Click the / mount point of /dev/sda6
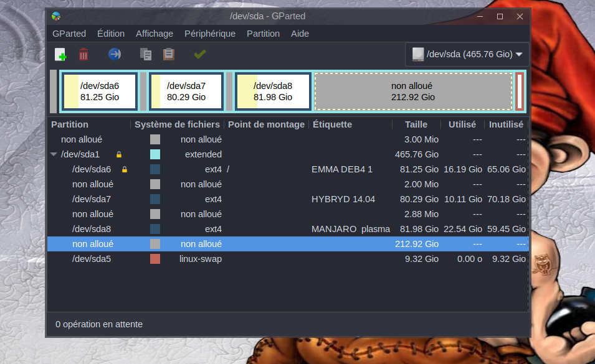Image resolution: width=595 pixels, height=364 pixels. pyautogui.click(x=228, y=169)
